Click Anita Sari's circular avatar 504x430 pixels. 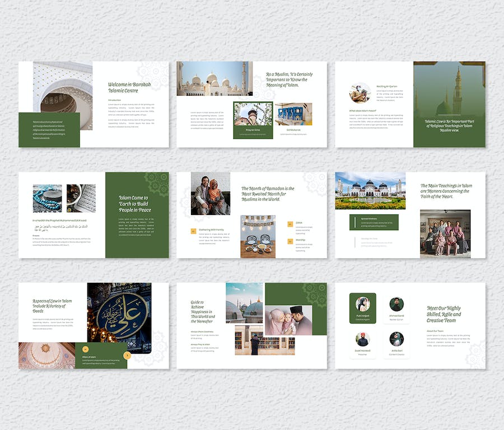pyautogui.click(x=396, y=339)
